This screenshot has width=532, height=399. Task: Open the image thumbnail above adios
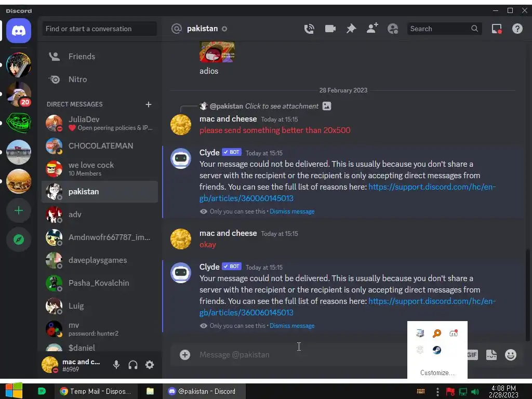point(217,51)
